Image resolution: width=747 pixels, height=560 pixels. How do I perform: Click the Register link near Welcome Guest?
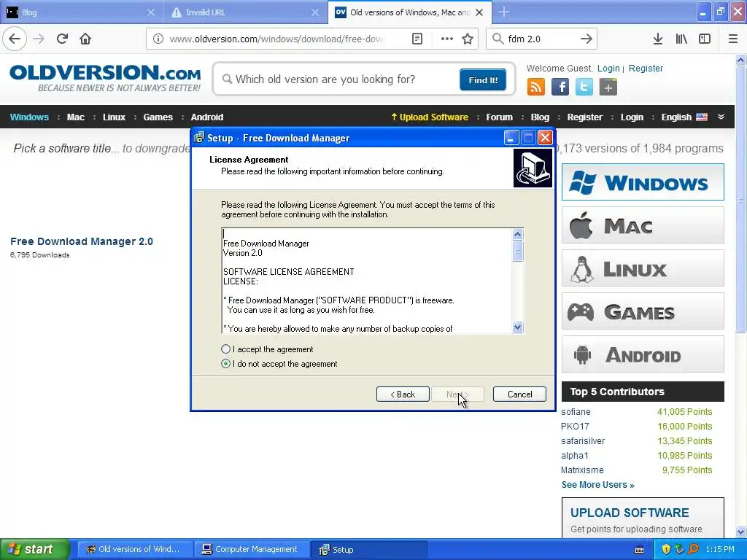pyautogui.click(x=646, y=68)
